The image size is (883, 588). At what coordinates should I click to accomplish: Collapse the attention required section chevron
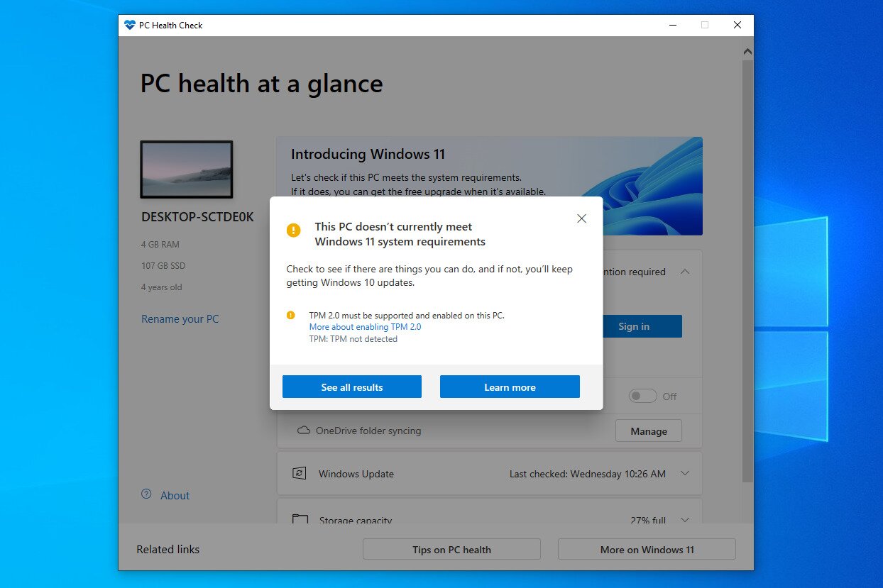(x=685, y=271)
